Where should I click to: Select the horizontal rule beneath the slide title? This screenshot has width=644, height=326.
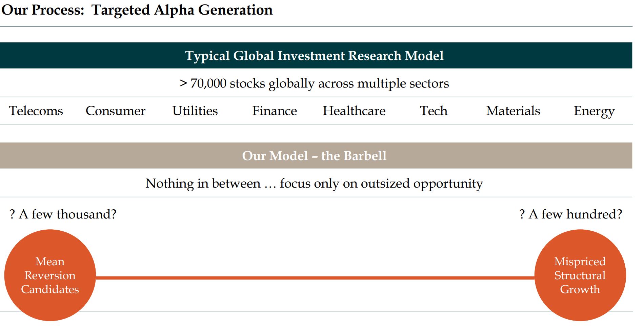[x=316, y=26]
